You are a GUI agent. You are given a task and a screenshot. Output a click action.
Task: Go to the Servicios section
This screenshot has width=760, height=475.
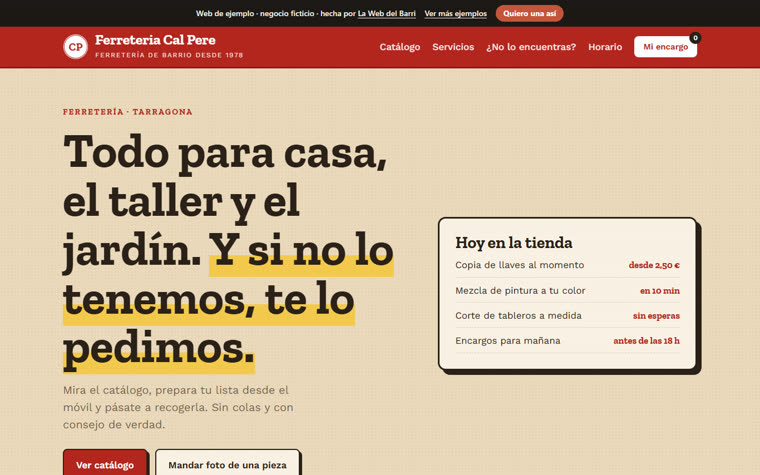pyautogui.click(x=453, y=47)
